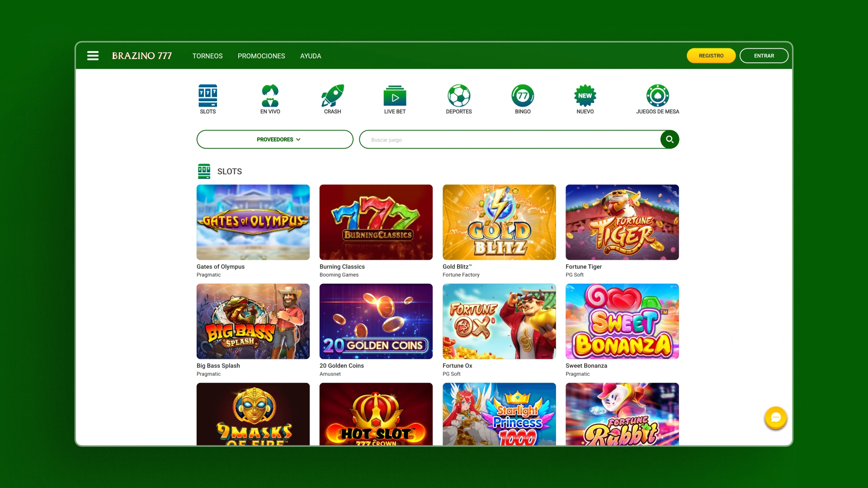This screenshot has height=488, width=868.
Task: Open Starlight Princess 1000 thumbnail
Action: click(499, 414)
